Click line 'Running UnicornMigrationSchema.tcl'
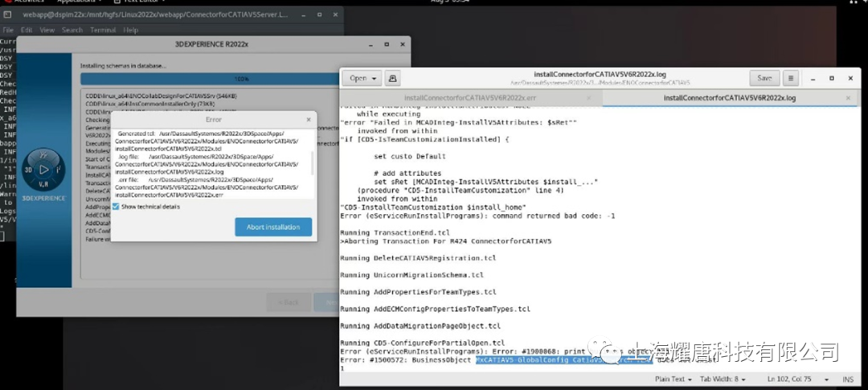The width and height of the screenshot is (868, 390). pos(411,275)
